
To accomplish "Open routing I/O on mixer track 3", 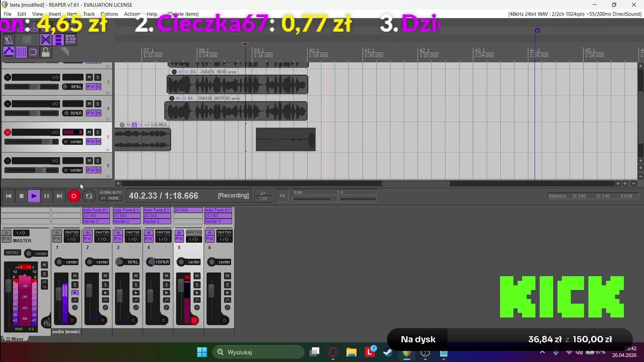I will [133, 239].
